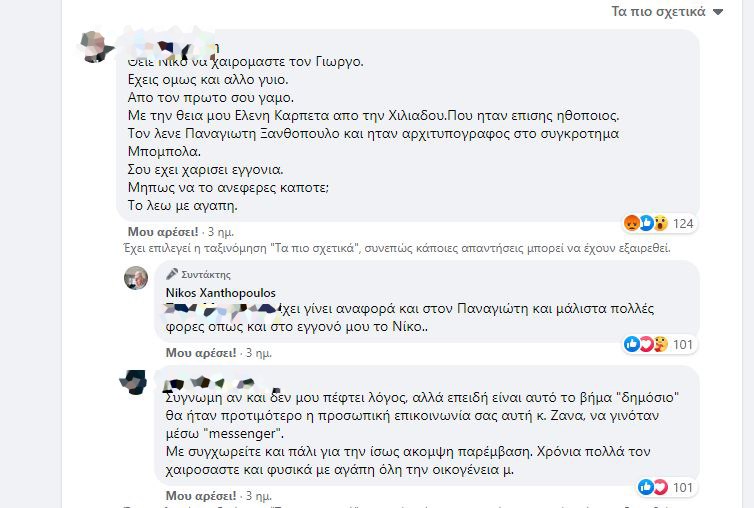Click the wow reaction emoji on first comment
The width and height of the screenshot is (754, 508).
tap(661, 223)
